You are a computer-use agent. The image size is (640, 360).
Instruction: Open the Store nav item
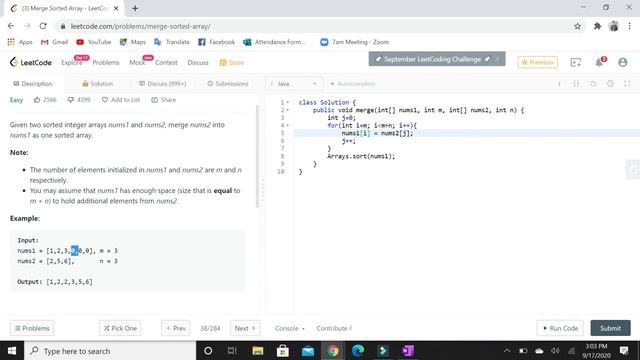[x=232, y=62]
